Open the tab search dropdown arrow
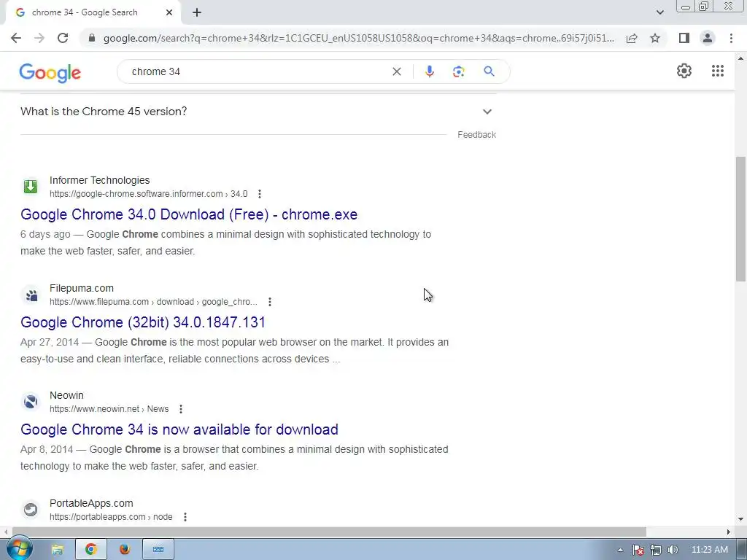 (659, 12)
